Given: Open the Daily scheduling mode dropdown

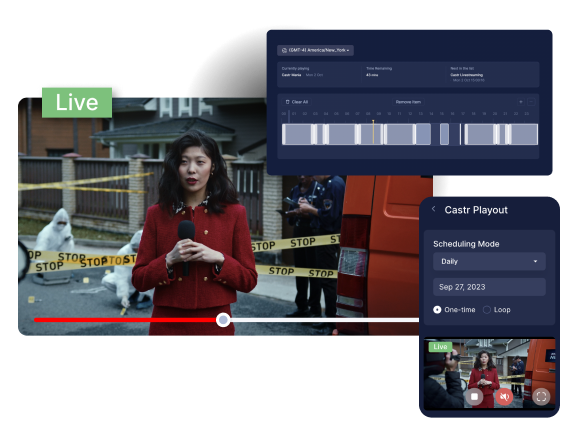Looking at the screenshot, I should point(489,262).
